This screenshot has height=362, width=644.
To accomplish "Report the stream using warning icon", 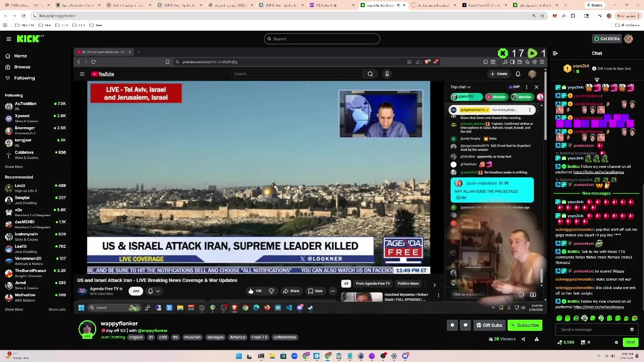I will click(x=536, y=339).
